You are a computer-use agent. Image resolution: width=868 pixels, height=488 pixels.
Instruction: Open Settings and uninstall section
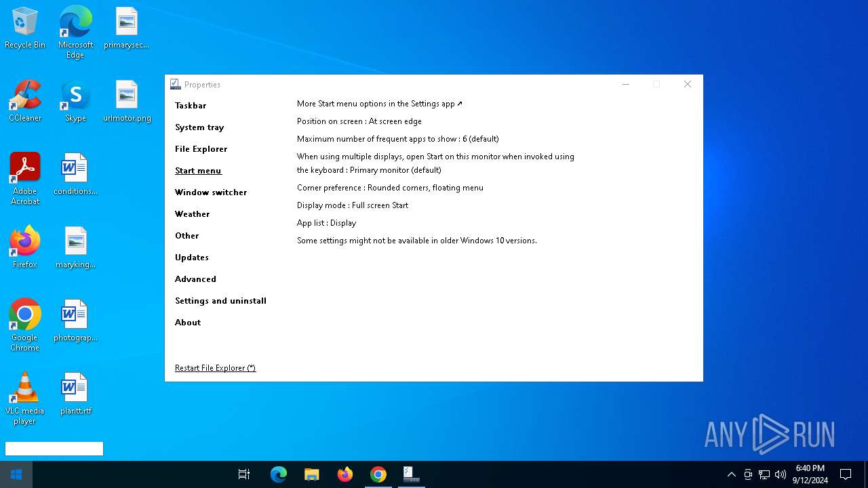click(220, 301)
